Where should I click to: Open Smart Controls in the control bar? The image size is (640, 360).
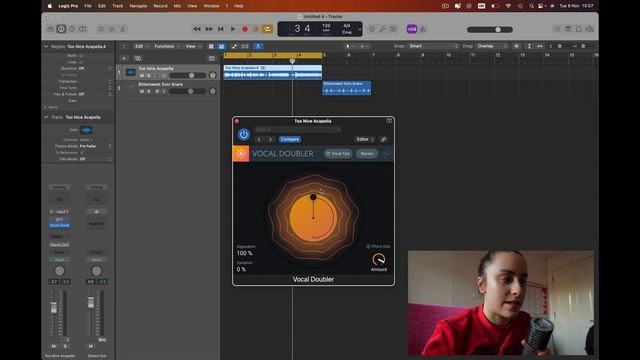101,29
